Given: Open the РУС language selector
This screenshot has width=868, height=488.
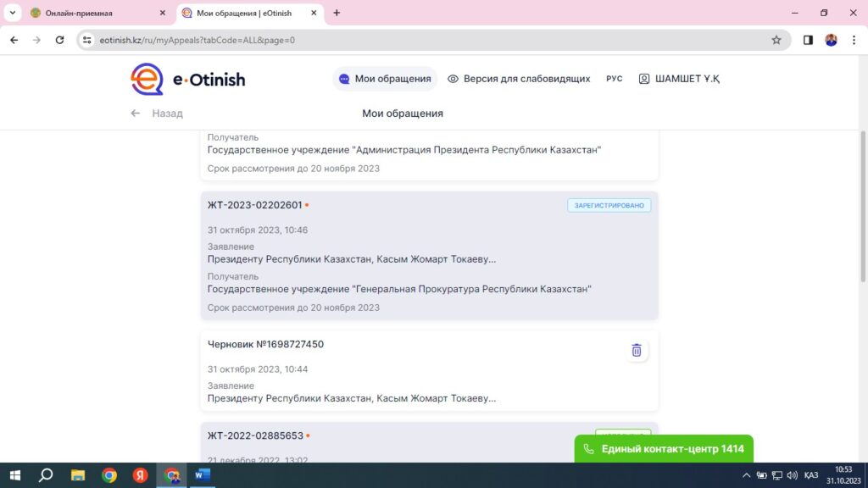Looking at the screenshot, I should (x=615, y=79).
